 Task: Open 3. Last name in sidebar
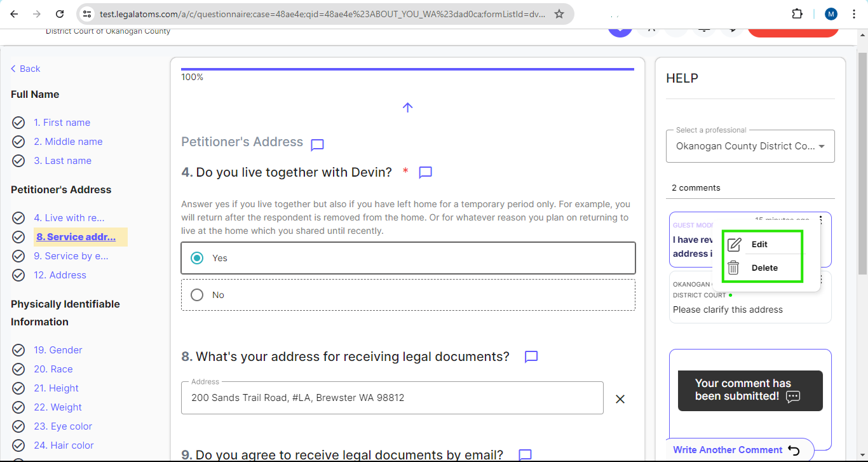point(63,161)
